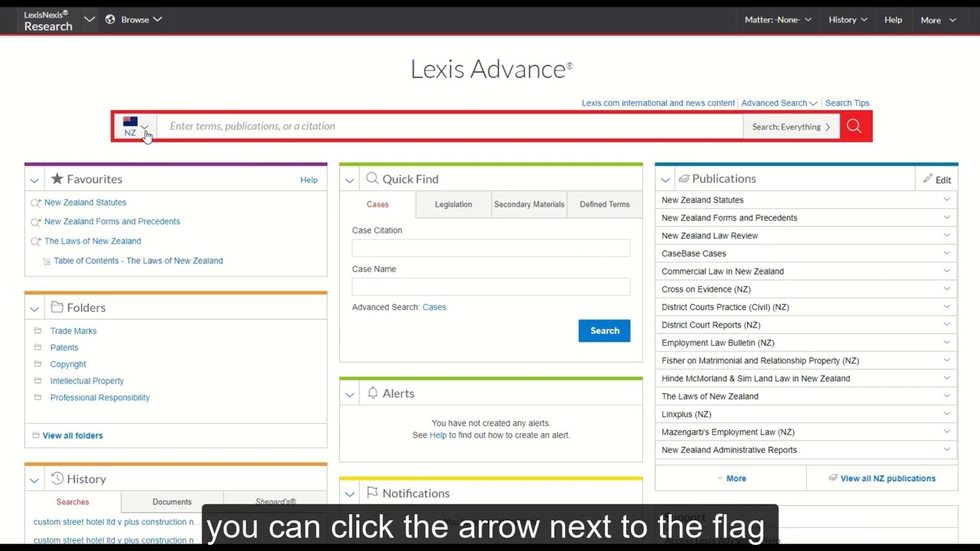
Task: Click the History clock icon
Action: (x=57, y=478)
